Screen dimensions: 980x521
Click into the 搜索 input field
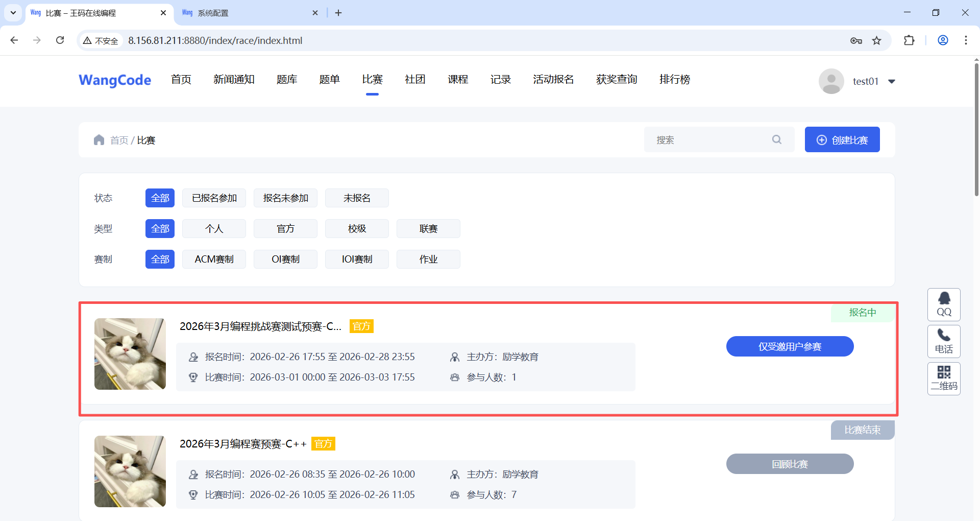pos(709,140)
